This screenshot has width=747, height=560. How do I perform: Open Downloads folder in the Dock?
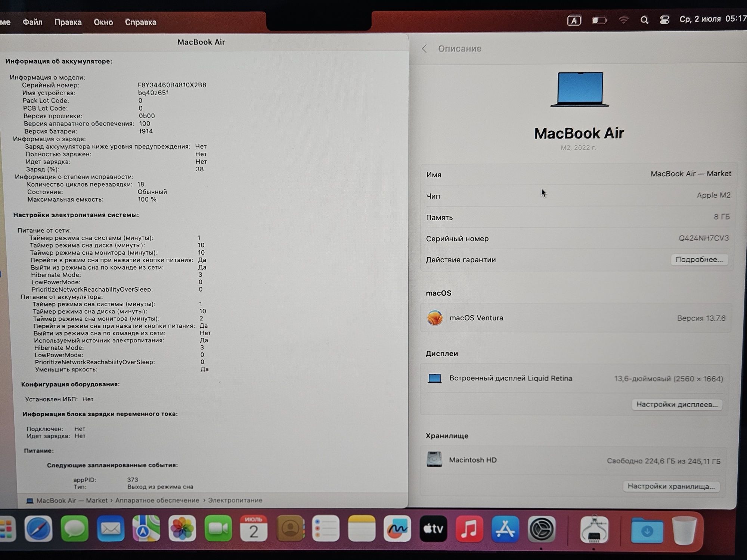point(647,530)
